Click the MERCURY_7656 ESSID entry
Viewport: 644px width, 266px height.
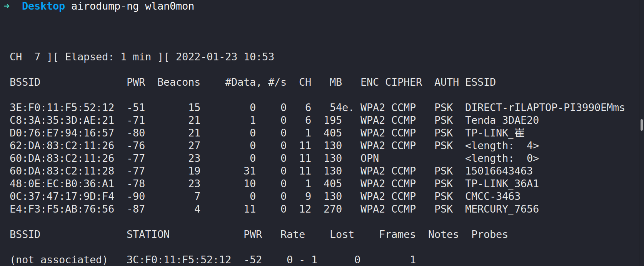point(502,209)
